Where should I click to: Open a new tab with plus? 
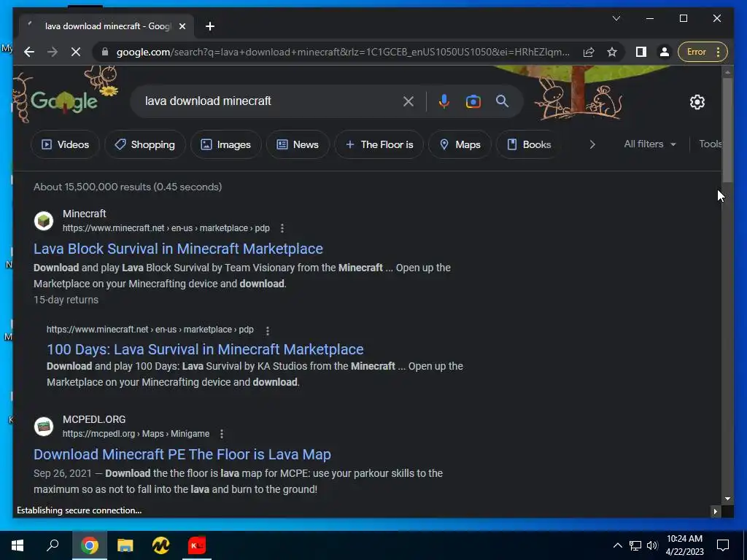[210, 26]
